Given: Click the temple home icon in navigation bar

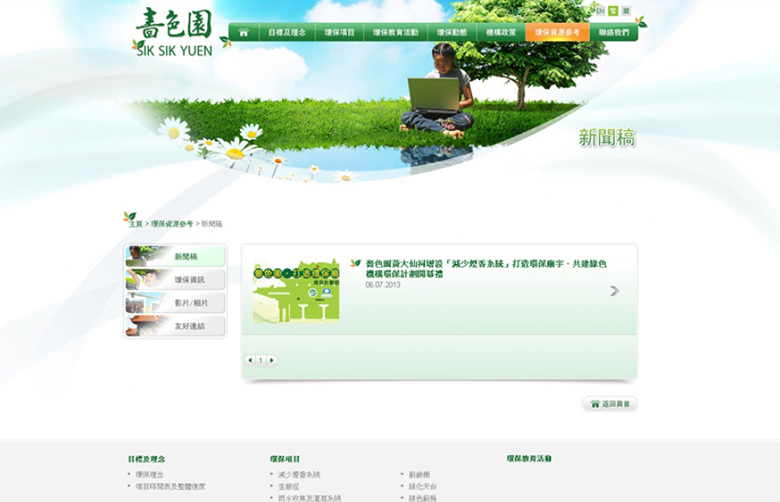Looking at the screenshot, I should point(243,32).
